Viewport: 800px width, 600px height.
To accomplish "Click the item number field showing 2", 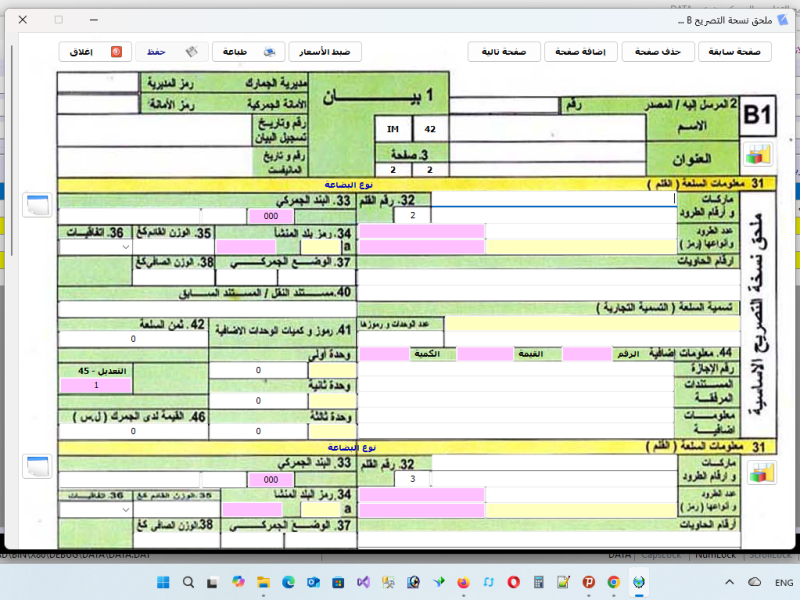I will 412,215.
